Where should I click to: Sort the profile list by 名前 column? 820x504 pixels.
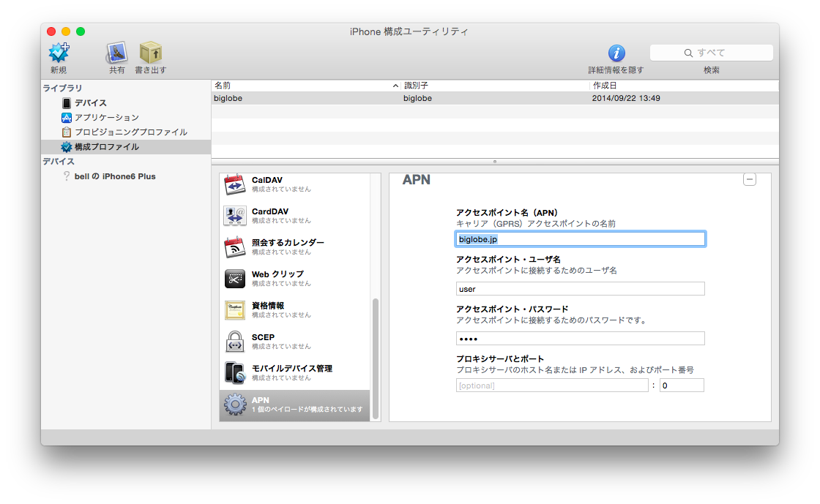tap(306, 86)
